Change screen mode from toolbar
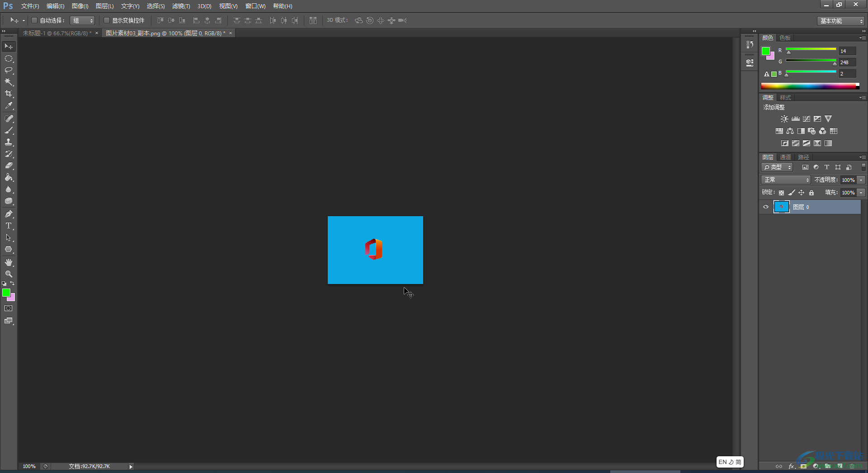Image resolution: width=868 pixels, height=473 pixels. point(9,321)
